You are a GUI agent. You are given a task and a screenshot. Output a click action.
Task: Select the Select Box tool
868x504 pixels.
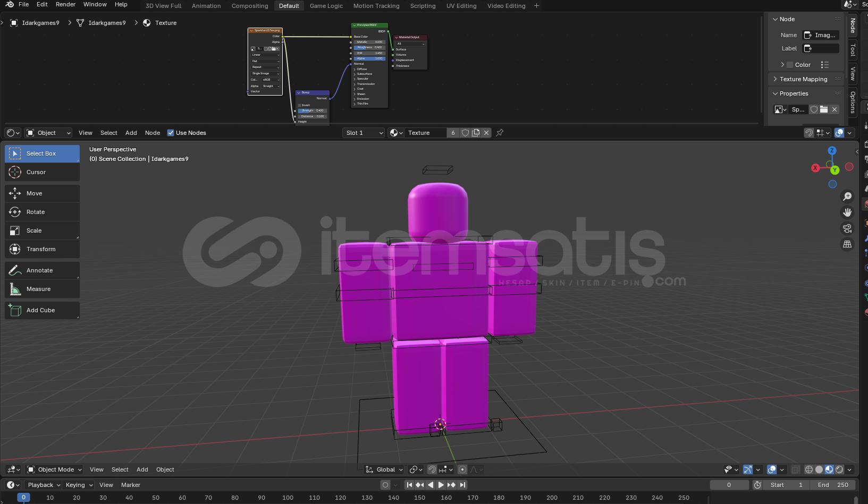coord(43,153)
